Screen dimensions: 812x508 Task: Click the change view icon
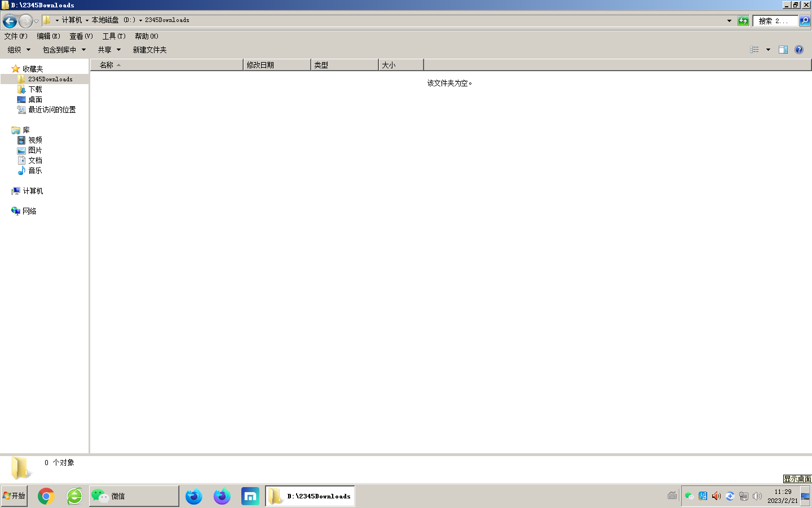pyautogui.click(x=754, y=50)
